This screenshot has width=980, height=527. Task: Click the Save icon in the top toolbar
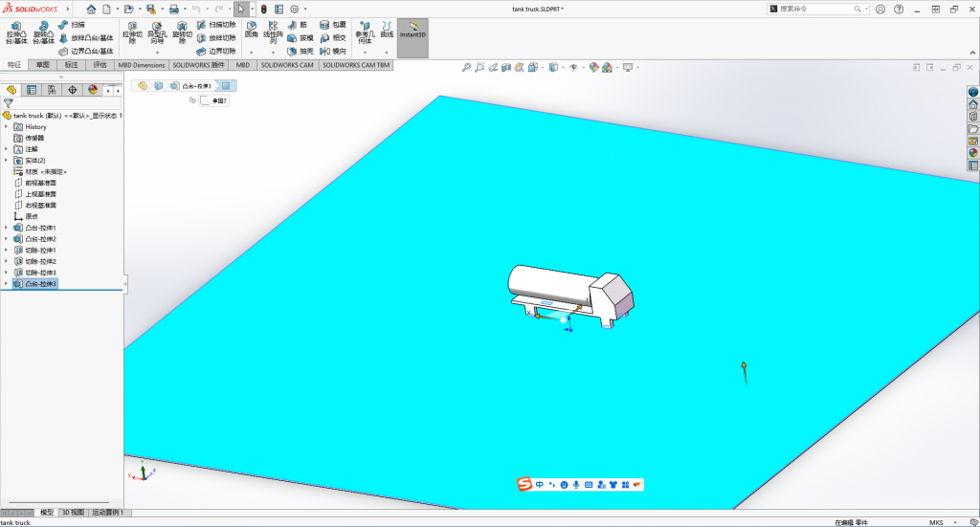tap(150, 9)
